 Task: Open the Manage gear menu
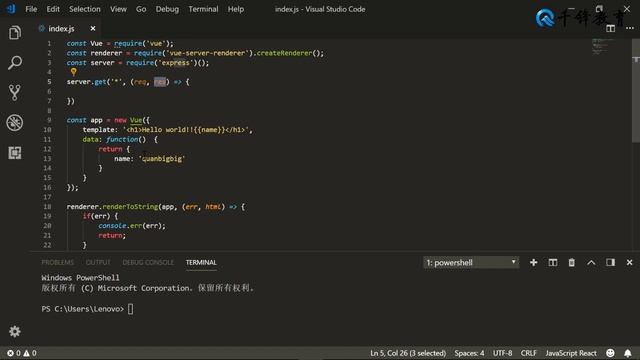[x=15, y=331]
